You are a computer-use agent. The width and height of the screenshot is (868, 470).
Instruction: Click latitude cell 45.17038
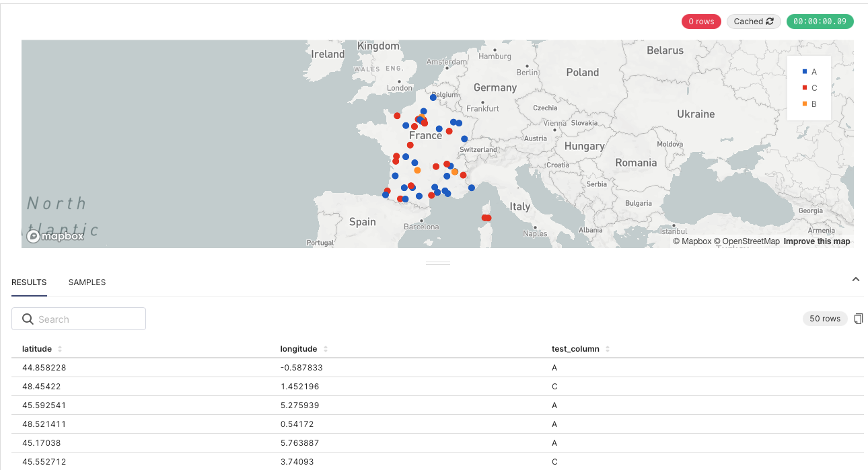tap(42, 443)
